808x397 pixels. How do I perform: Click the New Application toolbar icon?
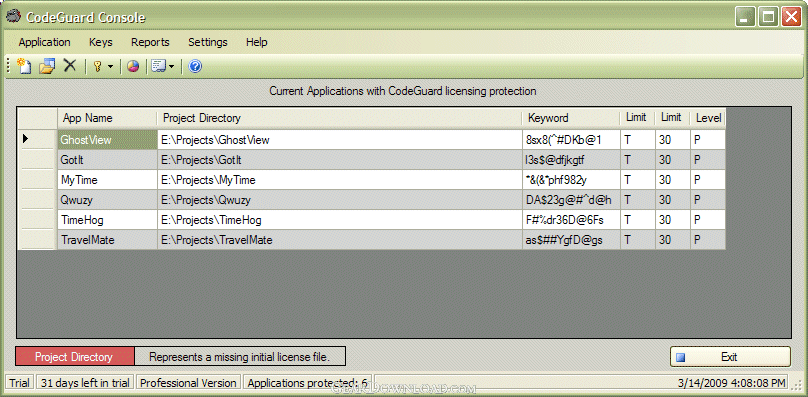24,66
